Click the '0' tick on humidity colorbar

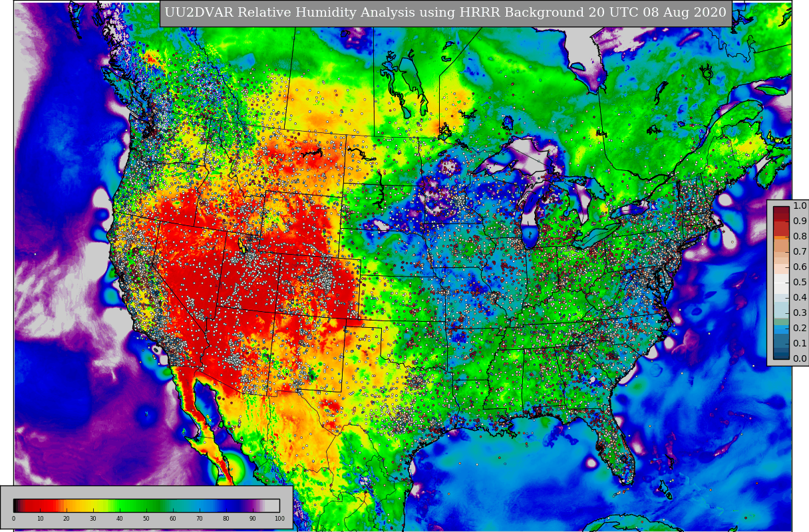coord(13,519)
